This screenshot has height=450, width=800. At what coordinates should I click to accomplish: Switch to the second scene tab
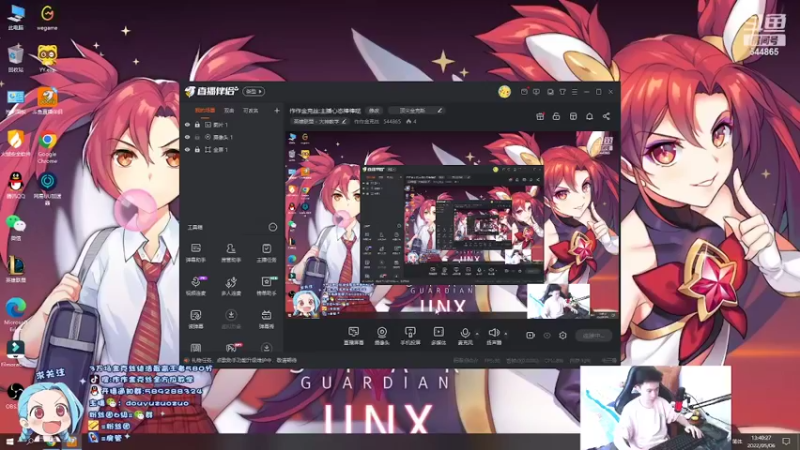(x=229, y=110)
